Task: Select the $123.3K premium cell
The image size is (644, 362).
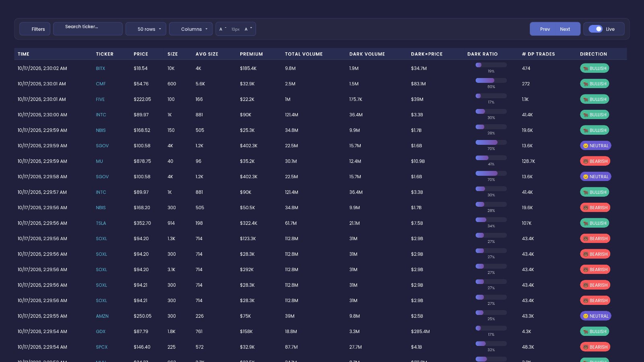Action: coord(248,239)
